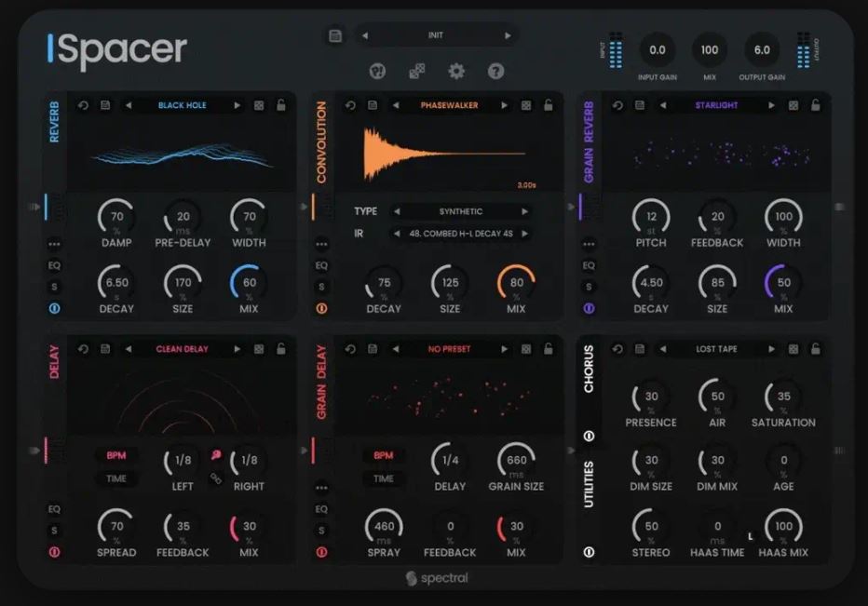Toggle the Reverb module power button
Viewport: 868px width, 606px height.
[x=54, y=308]
